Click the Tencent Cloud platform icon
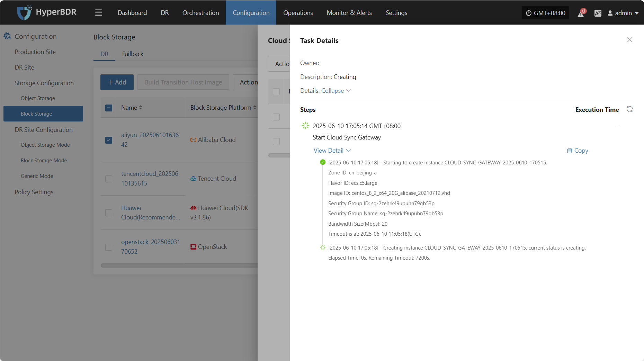The width and height of the screenshot is (644, 361). point(193,179)
